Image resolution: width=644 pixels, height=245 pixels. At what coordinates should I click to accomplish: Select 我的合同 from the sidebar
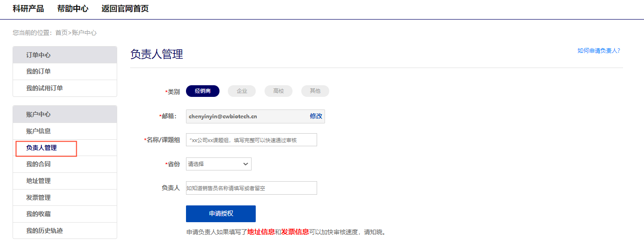[39, 164]
